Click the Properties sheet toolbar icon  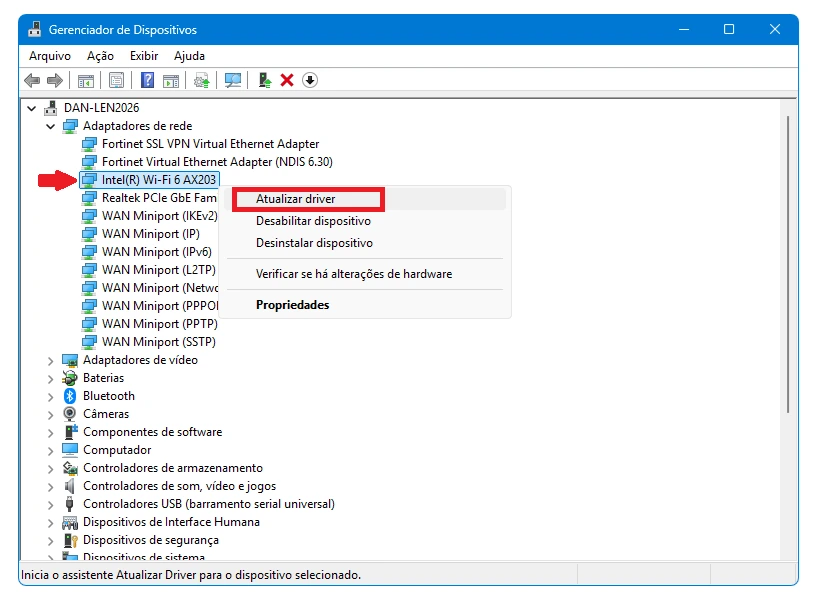pyautogui.click(x=116, y=80)
